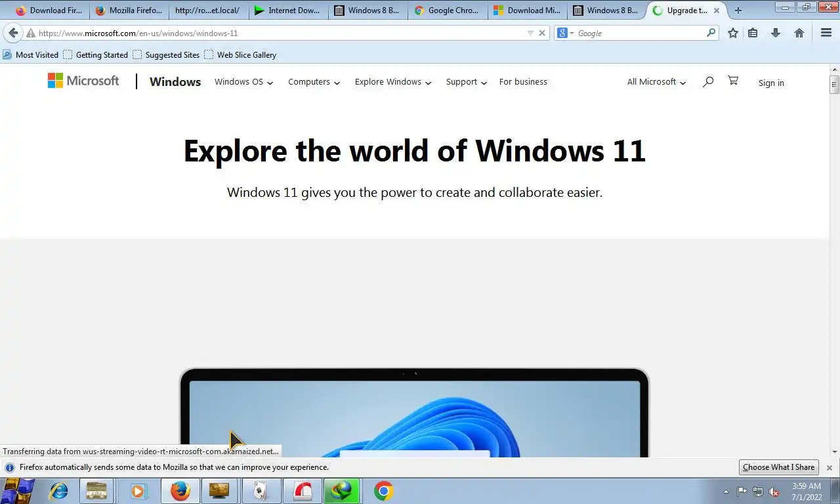Click the Windows brand link
This screenshot has width=840, height=504.
175,81
